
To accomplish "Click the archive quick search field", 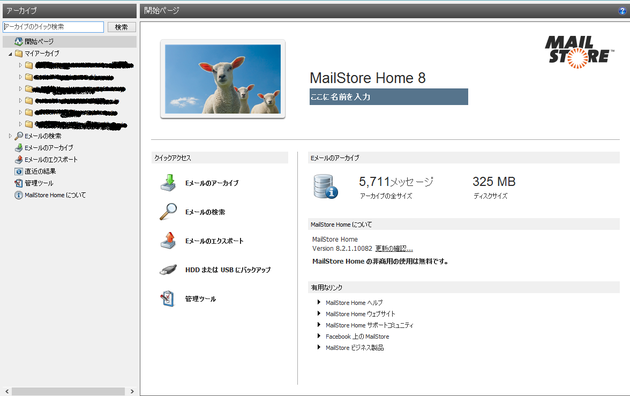I will 53,27.
